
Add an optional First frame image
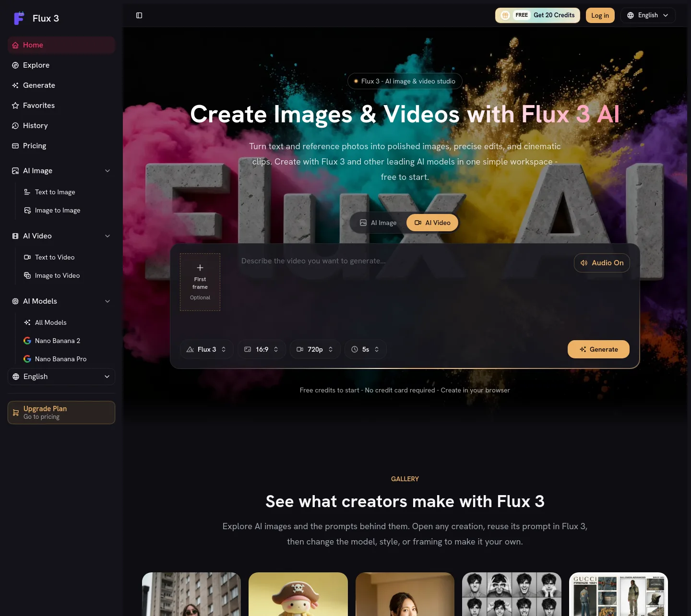point(200,282)
